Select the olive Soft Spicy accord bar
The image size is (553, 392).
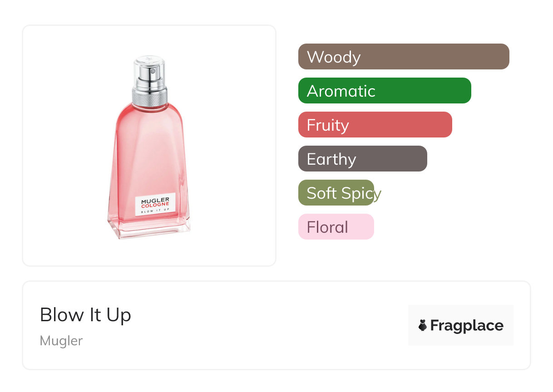[x=336, y=193]
